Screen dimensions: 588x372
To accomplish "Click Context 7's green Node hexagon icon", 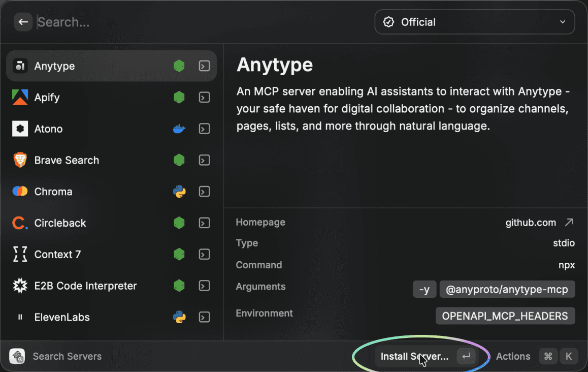I will [x=179, y=255].
